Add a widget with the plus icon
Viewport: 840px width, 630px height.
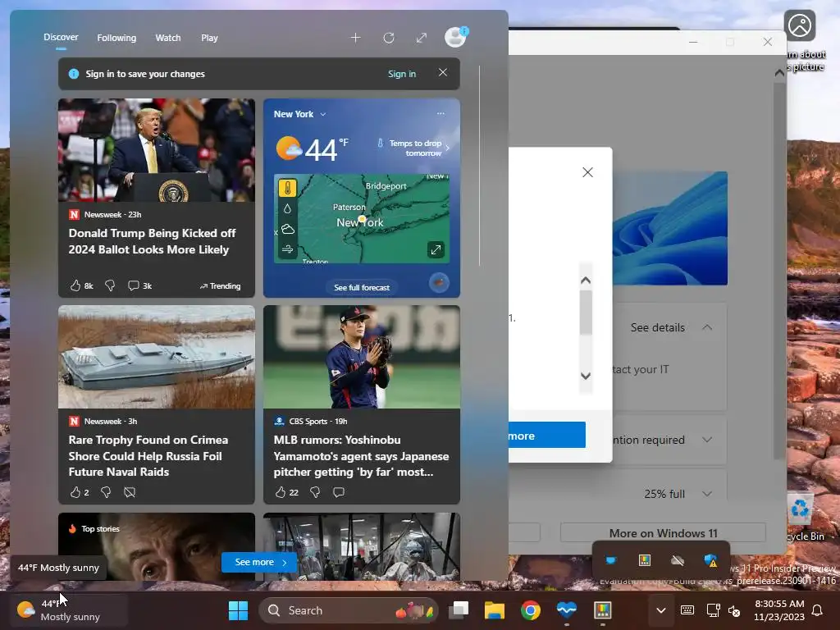point(355,38)
